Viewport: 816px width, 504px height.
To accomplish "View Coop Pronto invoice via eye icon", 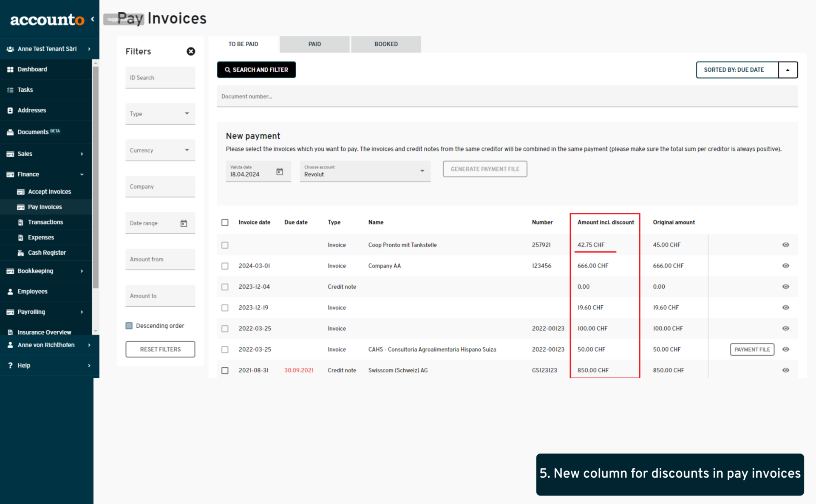I will click(785, 245).
